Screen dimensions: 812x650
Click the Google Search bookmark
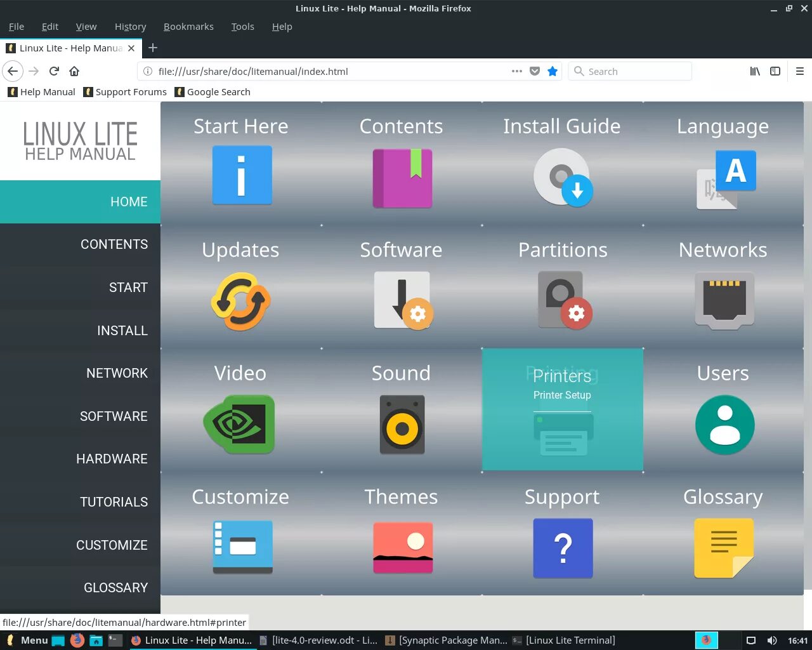213,92
